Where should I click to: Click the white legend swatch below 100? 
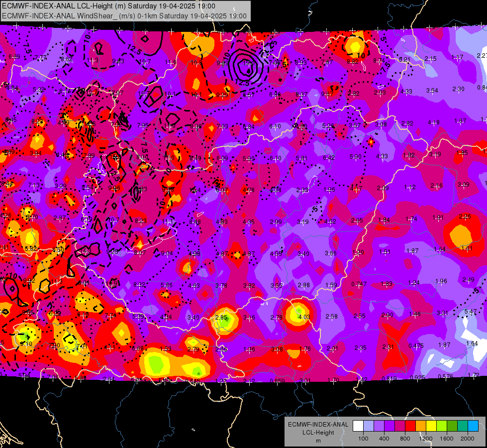[358, 426]
